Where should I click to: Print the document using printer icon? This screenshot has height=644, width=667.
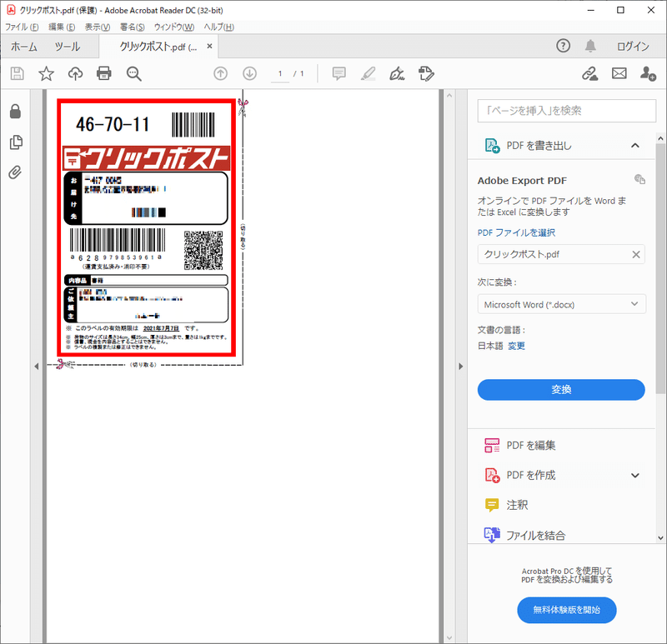[x=104, y=73]
